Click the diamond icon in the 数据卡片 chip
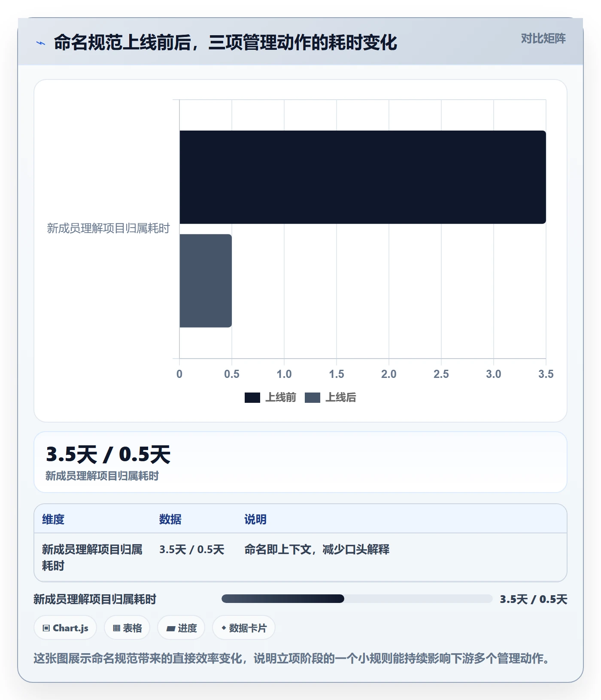 224,628
